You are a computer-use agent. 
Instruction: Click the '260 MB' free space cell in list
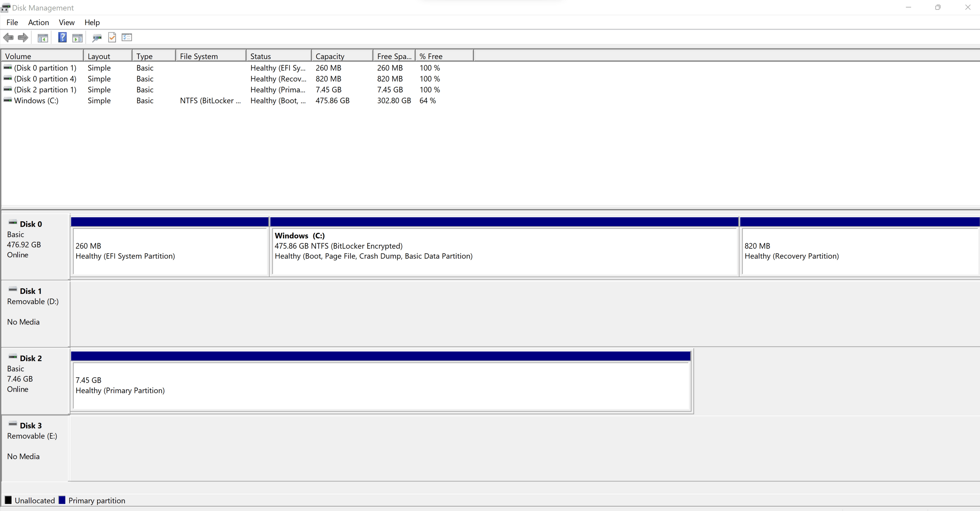pos(390,68)
